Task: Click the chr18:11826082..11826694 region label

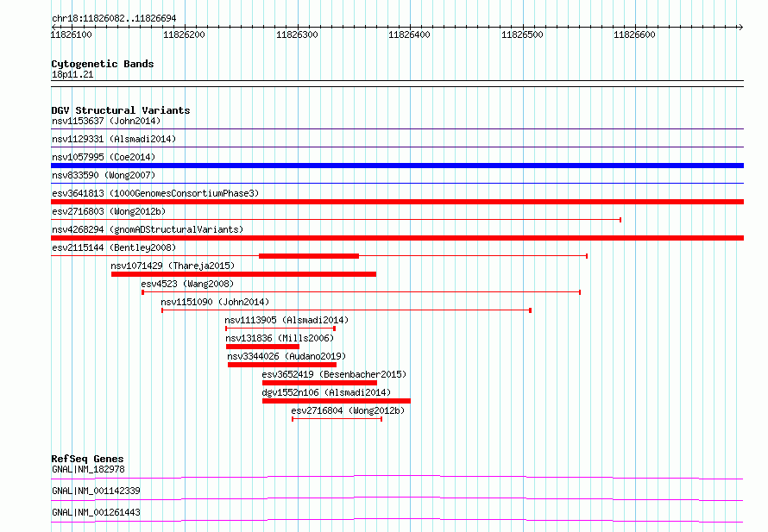Action: point(114,19)
